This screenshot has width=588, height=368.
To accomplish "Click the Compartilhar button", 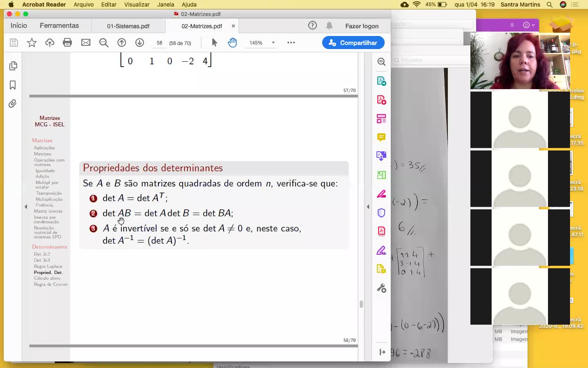I will point(353,43).
